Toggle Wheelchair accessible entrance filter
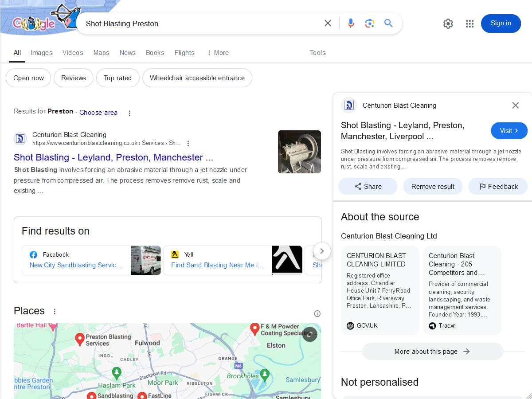The height and width of the screenshot is (399, 532). 197,78
